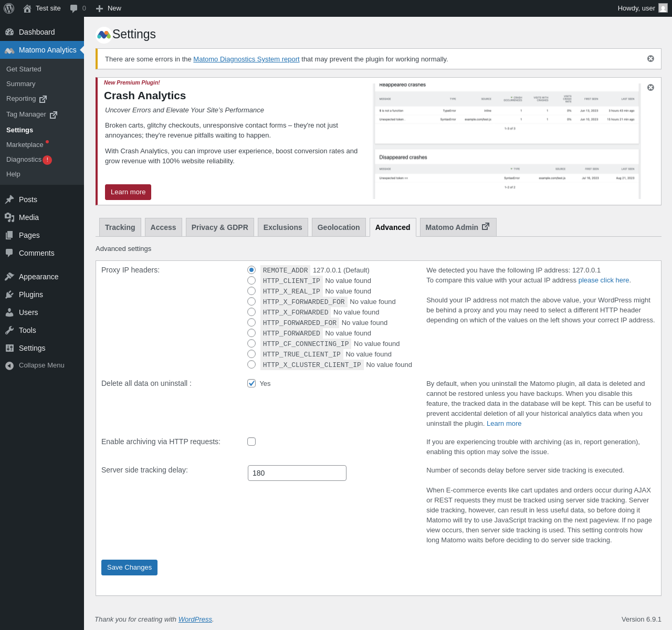Select the HTTP_CF_CONNECTING_IP radio button
Viewport: 672px width, 630px height.
[251, 343]
